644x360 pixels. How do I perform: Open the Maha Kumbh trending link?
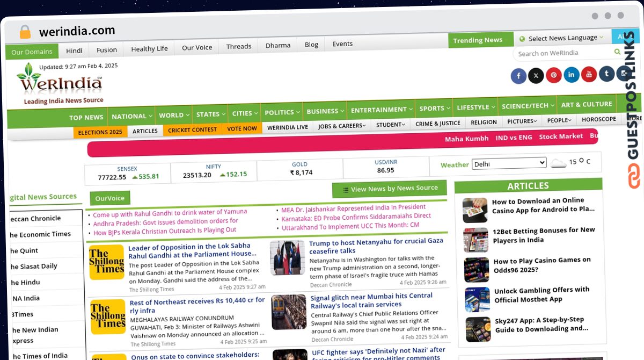coord(467,139)
